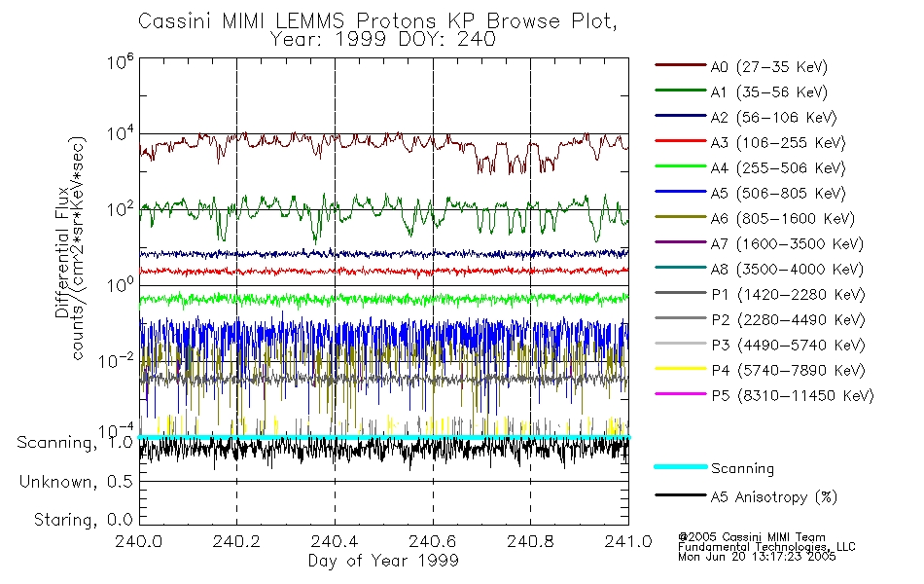Image resolution: width=924 pixels, height=584 pixels.
Task: Click the Scanning legend label
Action: (x=742, y=468)
